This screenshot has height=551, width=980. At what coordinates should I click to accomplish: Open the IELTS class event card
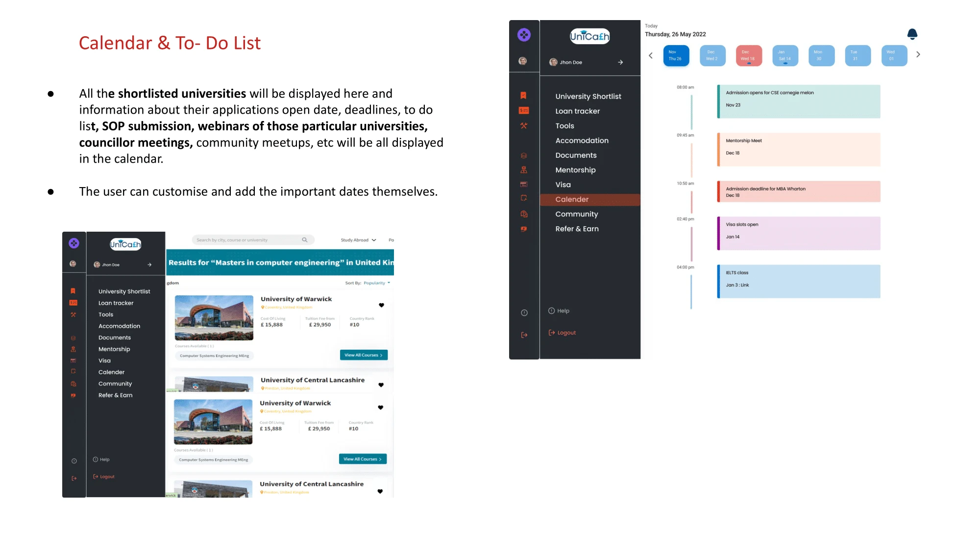[x=799, y=281]
